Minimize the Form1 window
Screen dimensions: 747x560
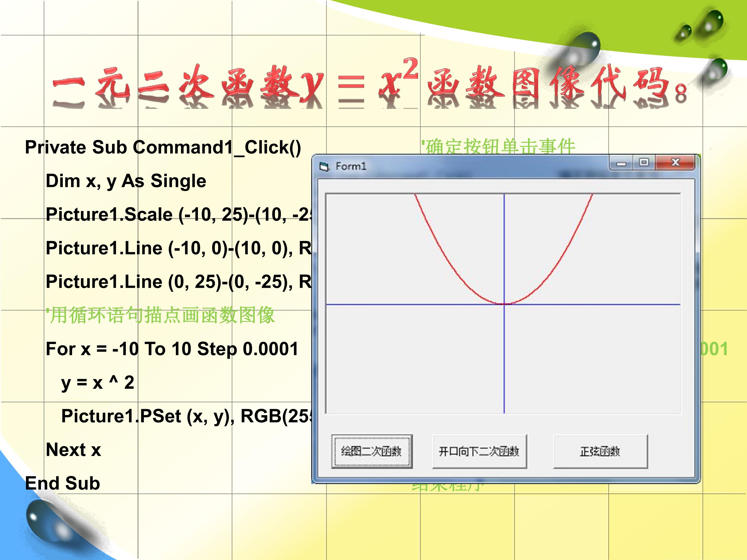(621, 163)
